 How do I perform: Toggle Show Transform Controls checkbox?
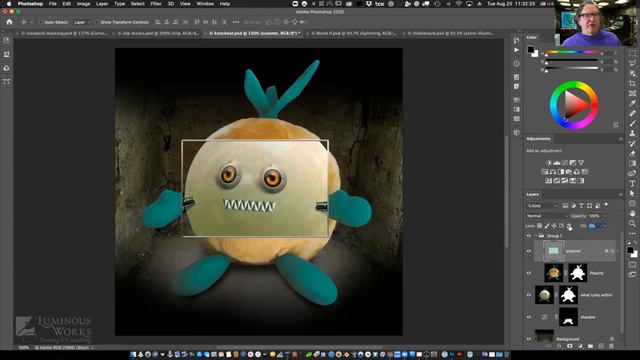coord(97,22)
